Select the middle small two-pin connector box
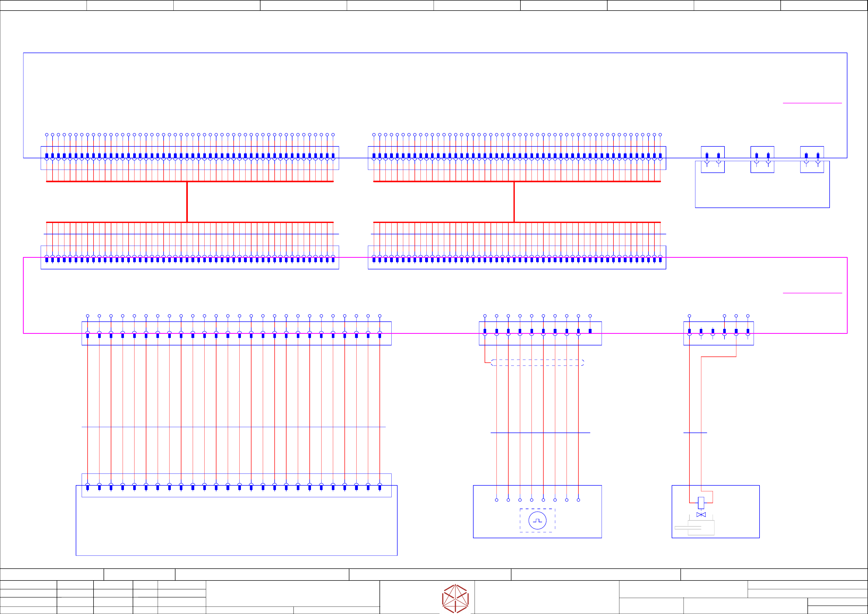868x614 pixels. coord(762,160)
